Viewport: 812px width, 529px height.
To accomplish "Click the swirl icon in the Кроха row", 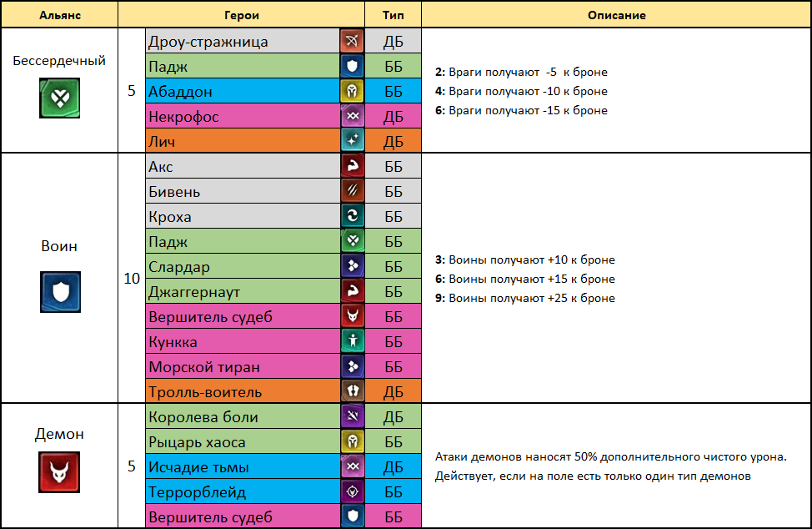I will (x=352, y=215).
